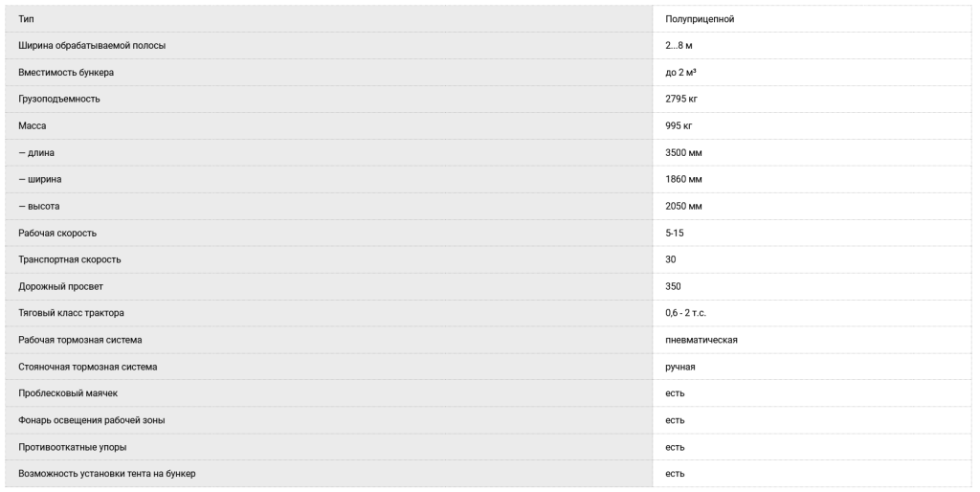
Task: Select the '350' ground clearance value
Action: [x=674, y=286]
